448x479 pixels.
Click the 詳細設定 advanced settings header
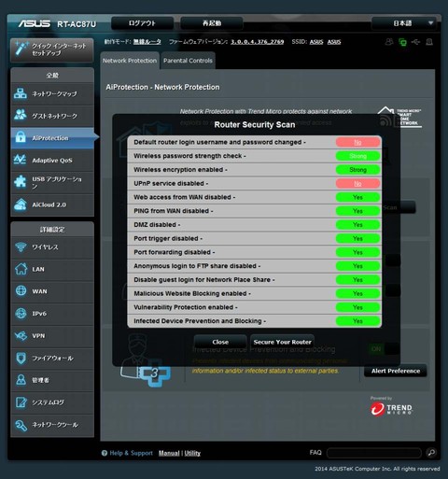click(x=52, y=230)
